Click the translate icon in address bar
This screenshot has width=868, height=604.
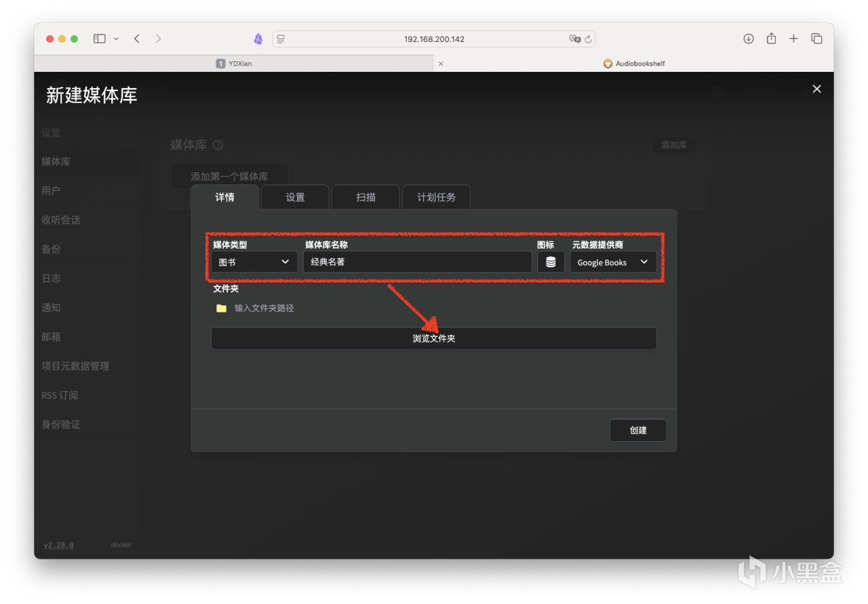click(574, 39)
